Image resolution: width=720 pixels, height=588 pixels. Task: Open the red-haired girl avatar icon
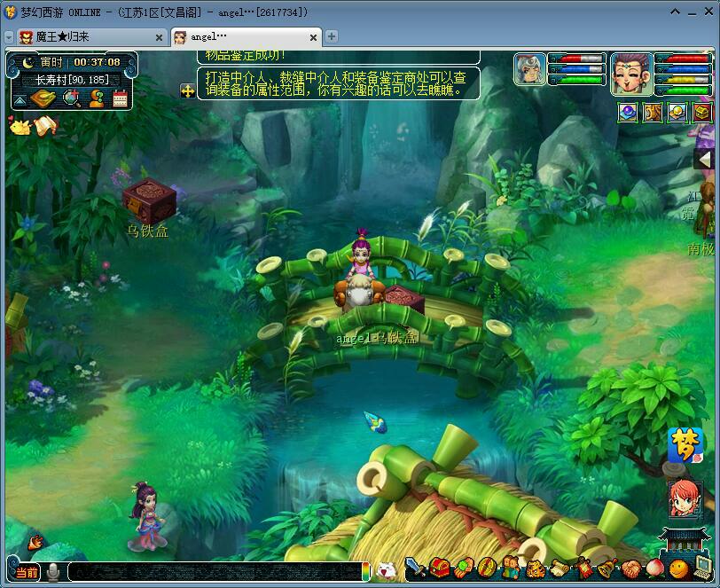click(x=685, y=498)
